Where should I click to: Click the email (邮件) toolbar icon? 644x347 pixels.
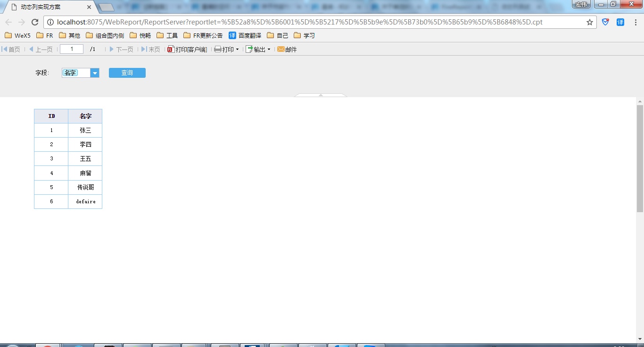(x=281, y=49)
